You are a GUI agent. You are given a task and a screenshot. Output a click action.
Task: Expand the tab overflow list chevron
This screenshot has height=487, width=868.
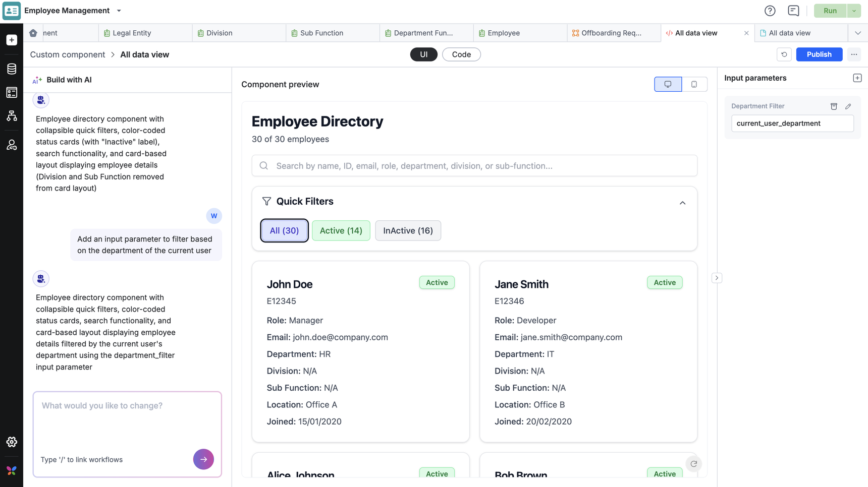point(857,33)
